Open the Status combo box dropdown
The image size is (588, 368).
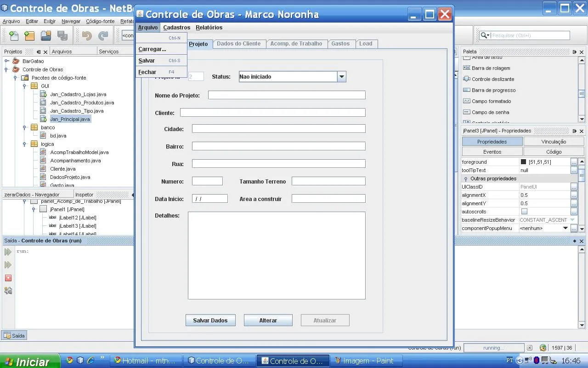[341, 77]
